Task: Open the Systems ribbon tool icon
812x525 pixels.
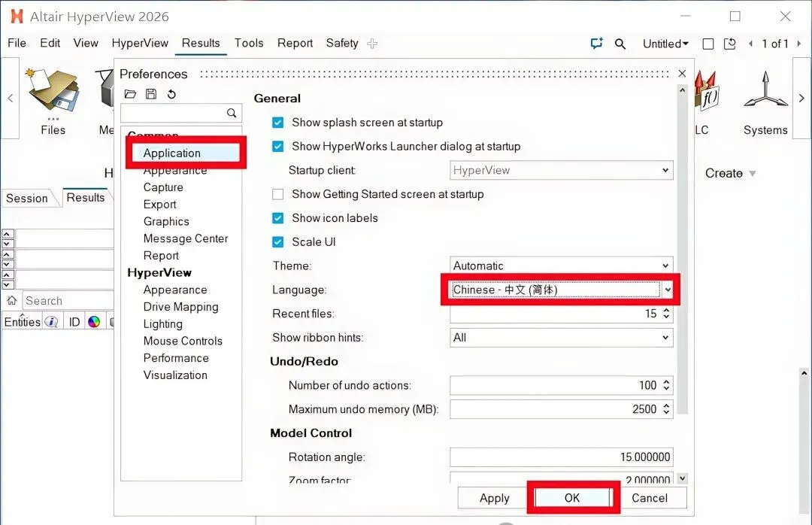Action: coord(765,91)
